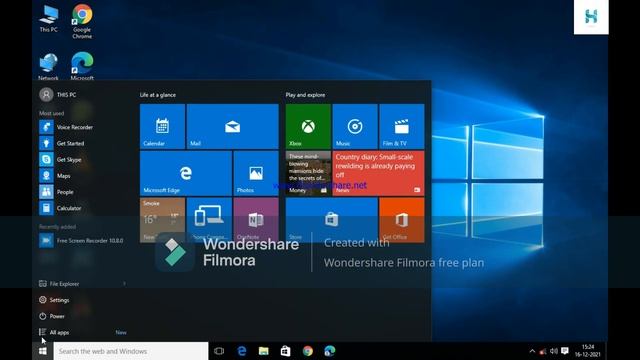This screenshot has width=640, height=360.
Task: Open File Explorer from the taskbar
Action: [x=264, y=351]
